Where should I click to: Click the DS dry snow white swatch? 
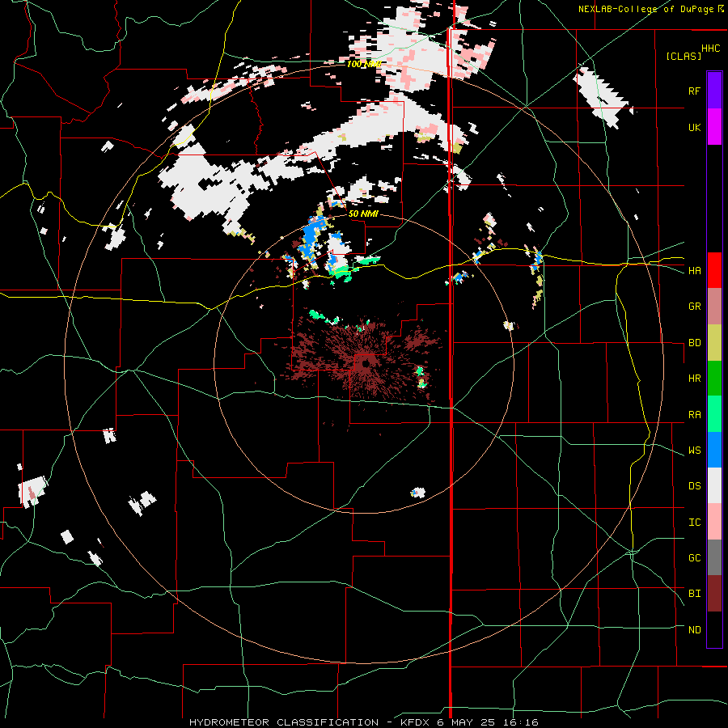714,485
